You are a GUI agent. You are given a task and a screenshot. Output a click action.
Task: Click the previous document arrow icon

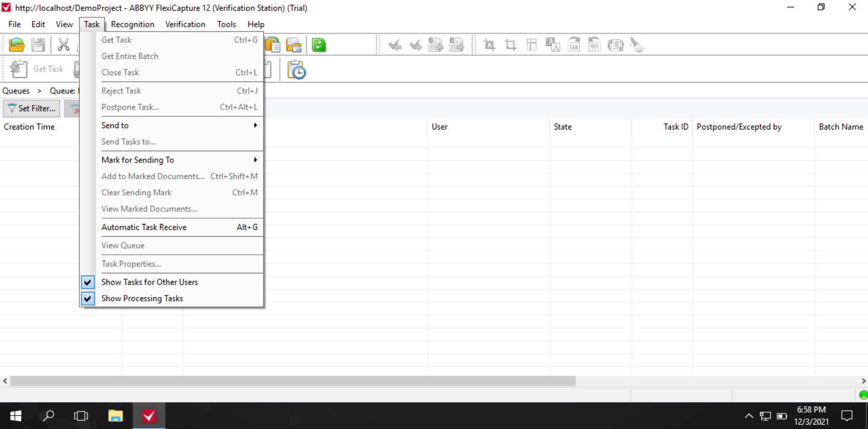point(436,45)
